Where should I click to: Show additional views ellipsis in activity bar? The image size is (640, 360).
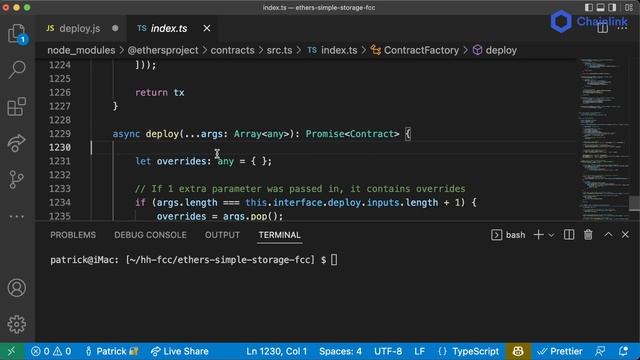point(17,216)
